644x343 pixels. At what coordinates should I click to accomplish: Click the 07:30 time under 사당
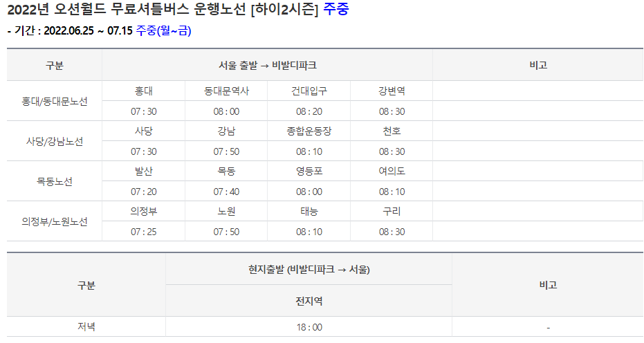click(144, 151)
